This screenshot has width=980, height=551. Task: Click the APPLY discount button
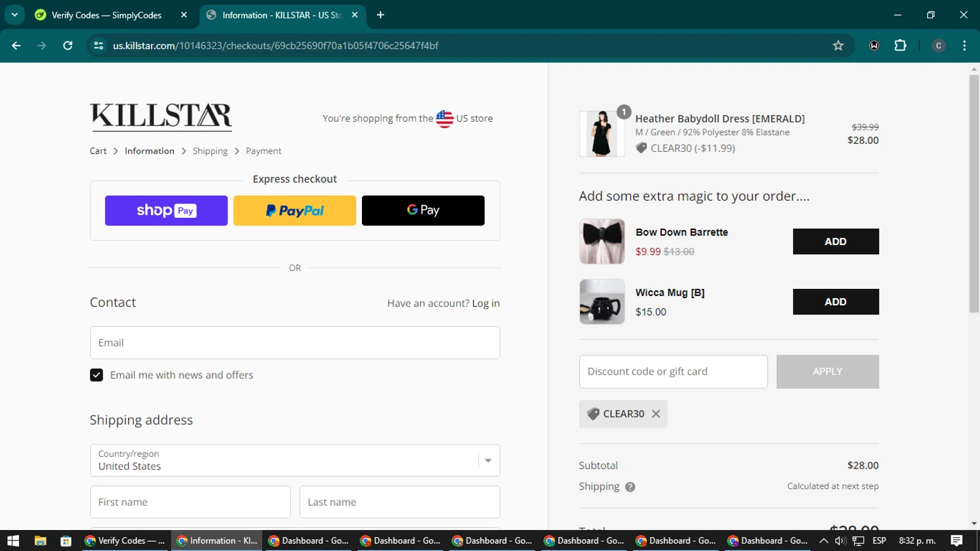coord(828,371)
